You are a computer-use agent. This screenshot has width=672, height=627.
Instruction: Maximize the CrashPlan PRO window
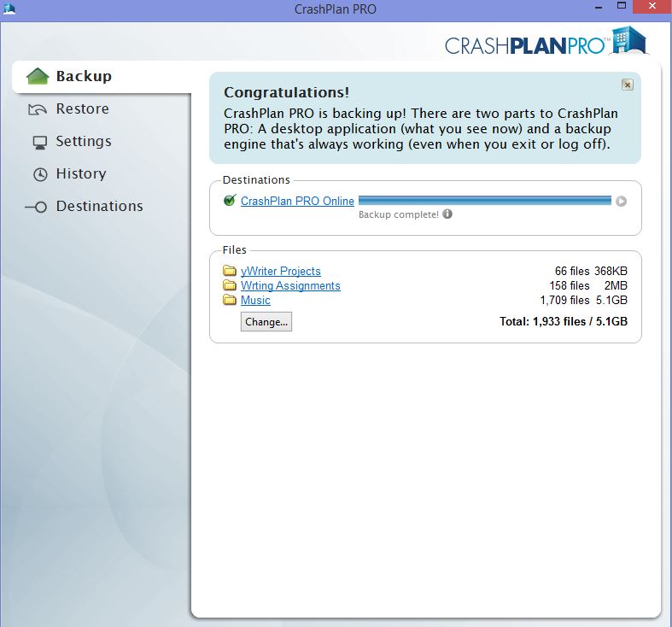(x=622, y=6)
